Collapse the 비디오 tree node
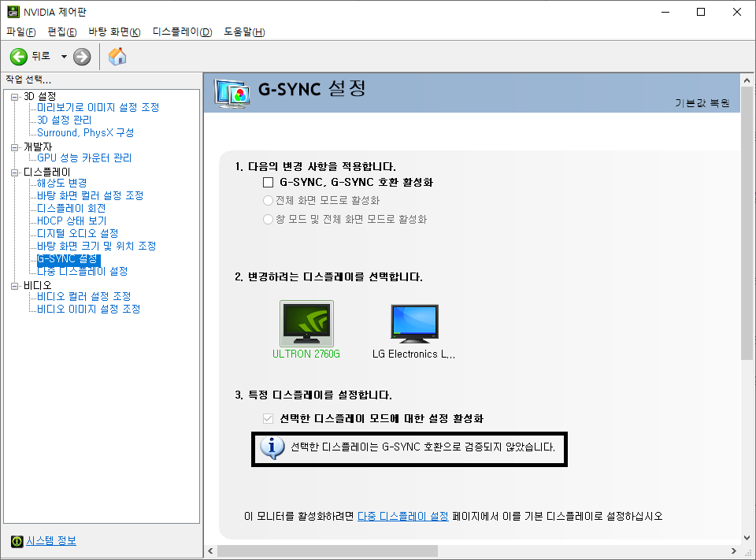The image size is (756, 560). tap(14, 286)
